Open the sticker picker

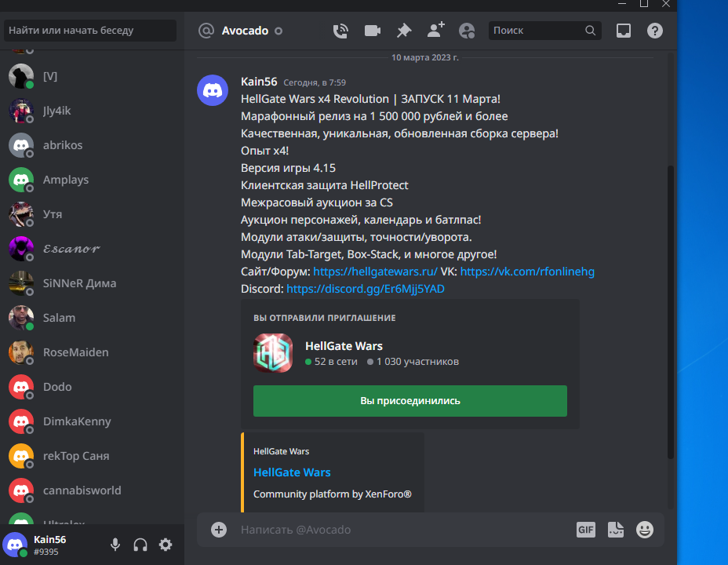pos(616,530)
